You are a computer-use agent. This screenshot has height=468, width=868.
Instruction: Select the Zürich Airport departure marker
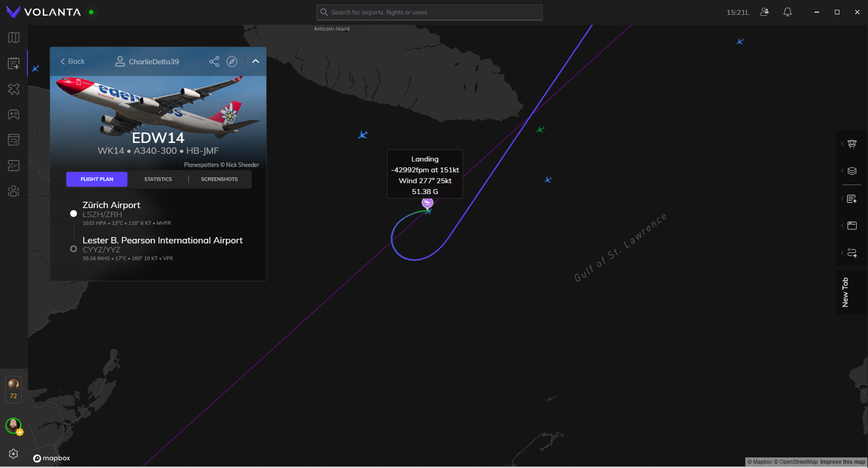click(x=74, y=213)
